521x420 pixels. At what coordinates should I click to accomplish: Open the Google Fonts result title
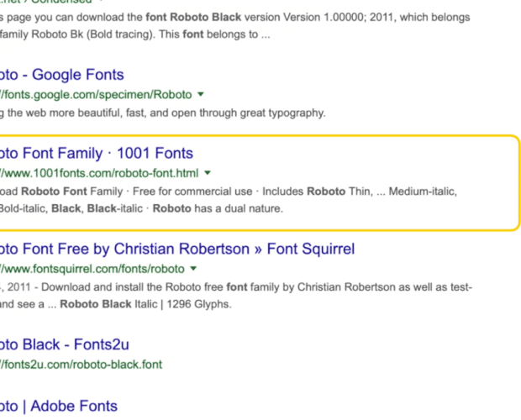[x=62, y=75]
